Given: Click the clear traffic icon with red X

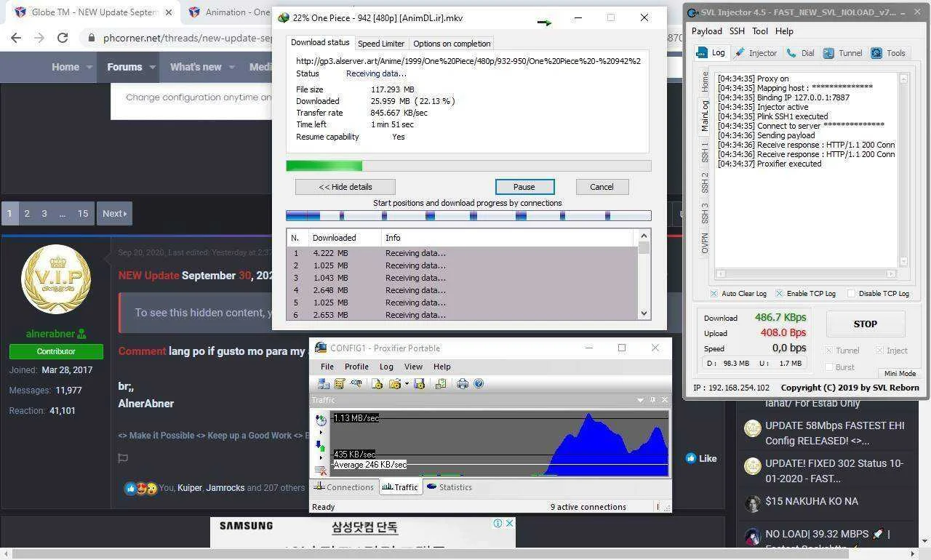Looking at the screenshot, I should [321, 471].
